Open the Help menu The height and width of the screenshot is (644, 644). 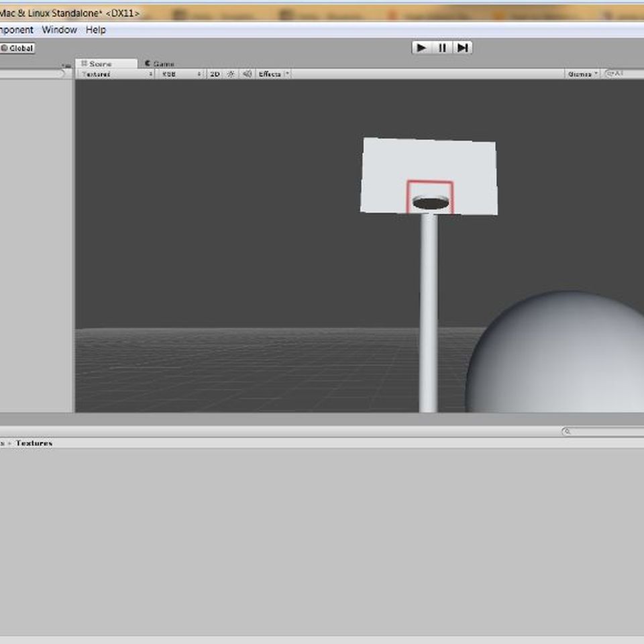pyautogui.click(x=95, y=30)
